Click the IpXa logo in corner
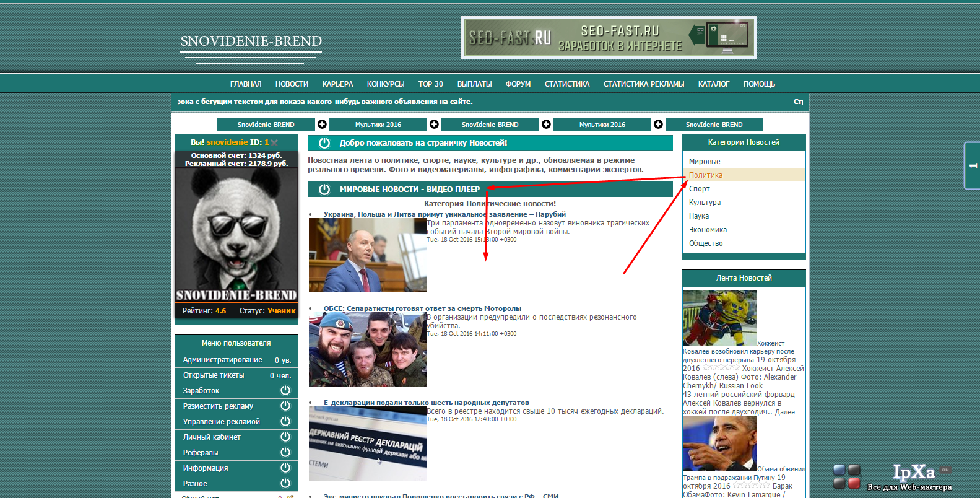The width and height of the screenshot is (980, 498). click(914, 473)
